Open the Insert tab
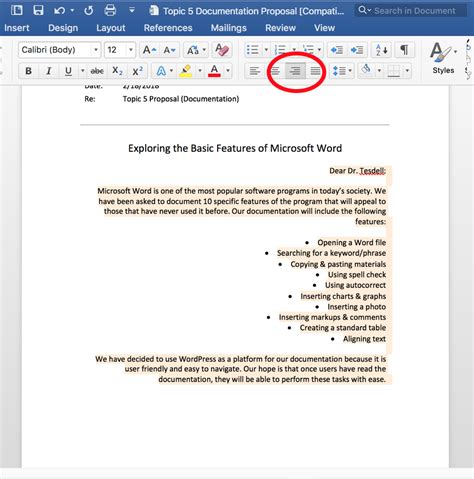The height and width of the screenshot is (479, 474). [x=17, y=28]
